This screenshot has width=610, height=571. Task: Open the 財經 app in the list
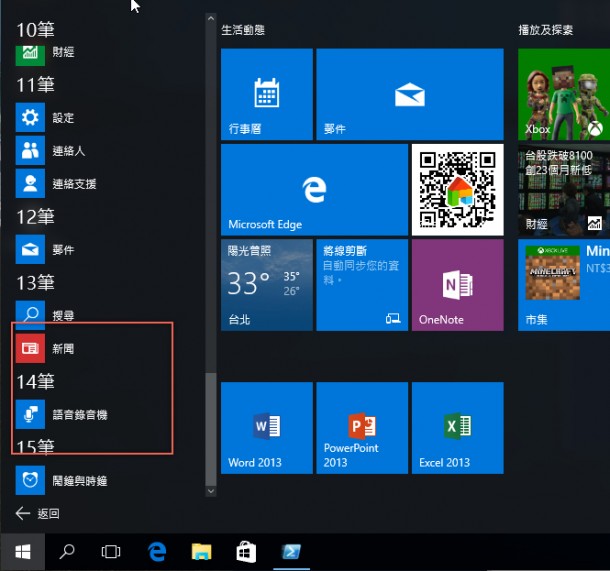(45, 56)
